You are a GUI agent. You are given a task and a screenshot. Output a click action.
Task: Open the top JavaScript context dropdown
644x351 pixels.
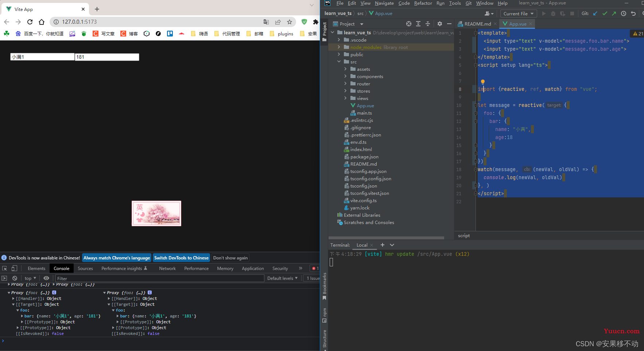pos(30,278)
